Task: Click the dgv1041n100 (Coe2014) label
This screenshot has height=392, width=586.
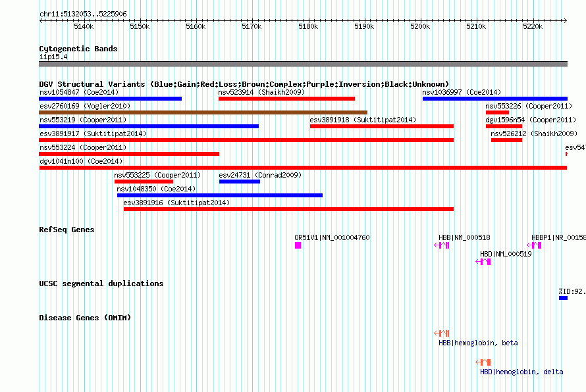Action: pyautogui.click(x=81, y=161)
